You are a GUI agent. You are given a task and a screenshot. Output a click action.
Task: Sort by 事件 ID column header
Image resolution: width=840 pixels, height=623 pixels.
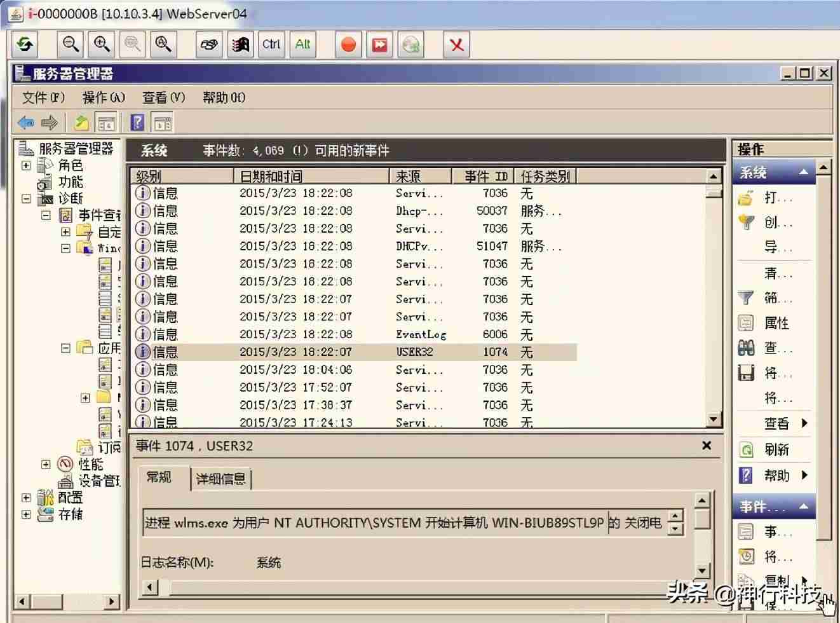pos(484,176)
